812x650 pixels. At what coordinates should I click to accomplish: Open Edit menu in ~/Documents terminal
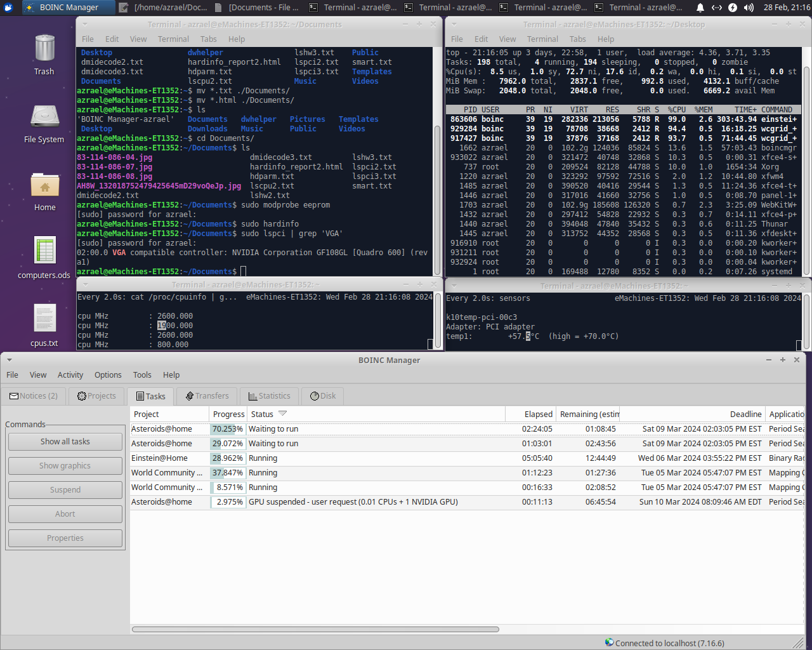click(x=112, y=39)
